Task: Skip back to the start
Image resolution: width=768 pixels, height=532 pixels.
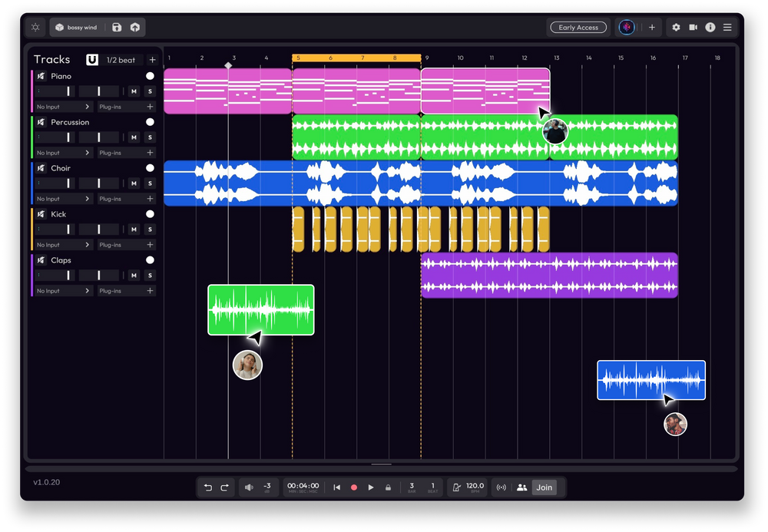Action: (336, 487)
